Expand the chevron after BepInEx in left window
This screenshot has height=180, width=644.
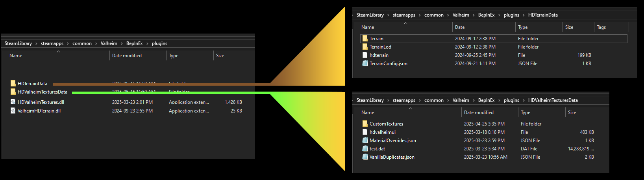(148, 44)
